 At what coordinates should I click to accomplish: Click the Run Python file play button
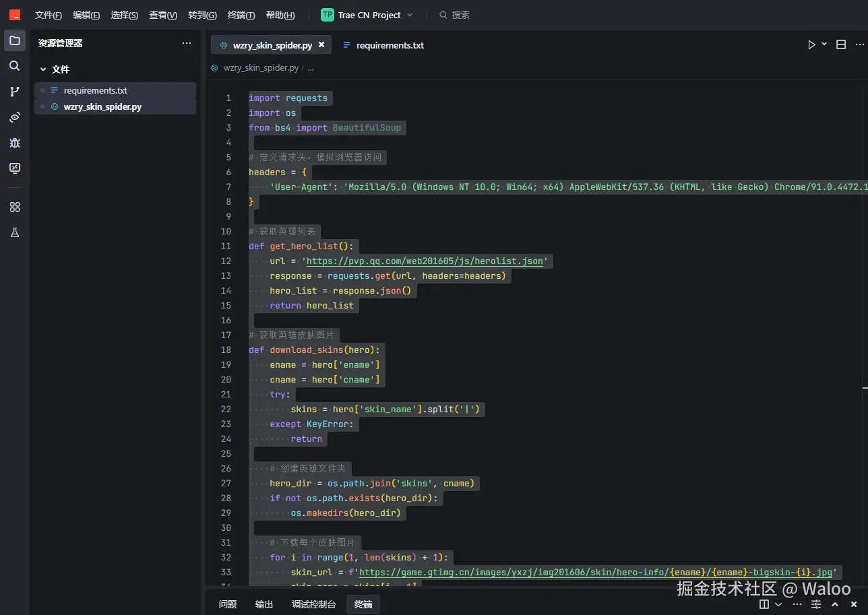coord(811,44)
